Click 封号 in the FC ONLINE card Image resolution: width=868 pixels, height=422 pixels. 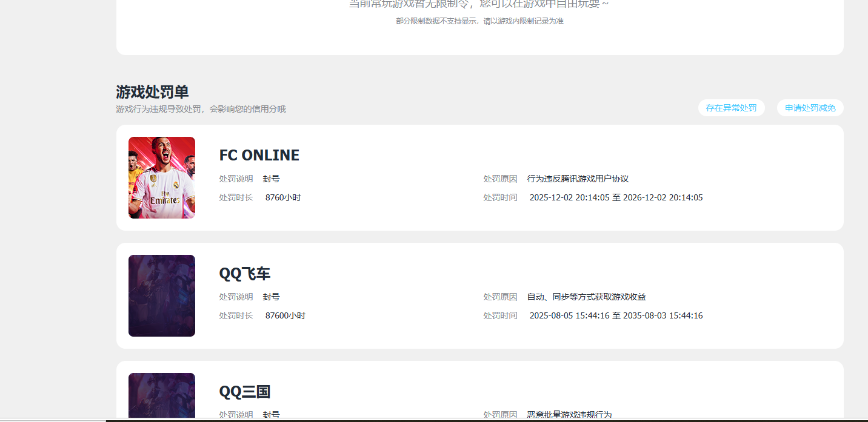coord(272,179)
